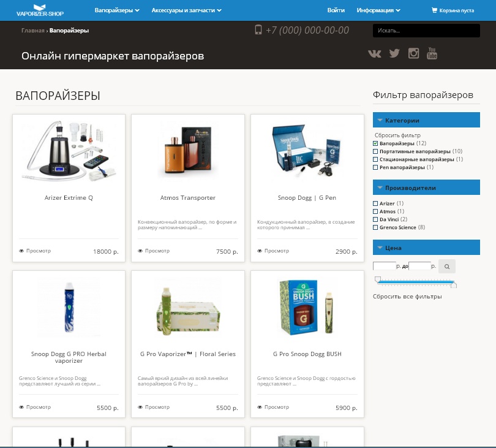Collapse the Категории filter section
496x448 pixels.
pyautogui.click(x=426, y=120)
